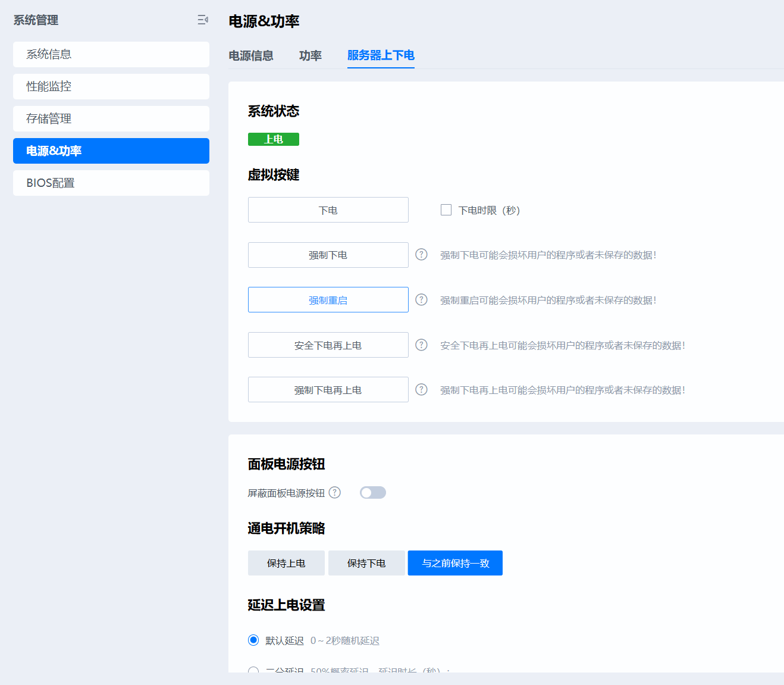Choose the 保持下电 power-on policy
The height and width of the screenshot is (685, 784).
(366, 563)
